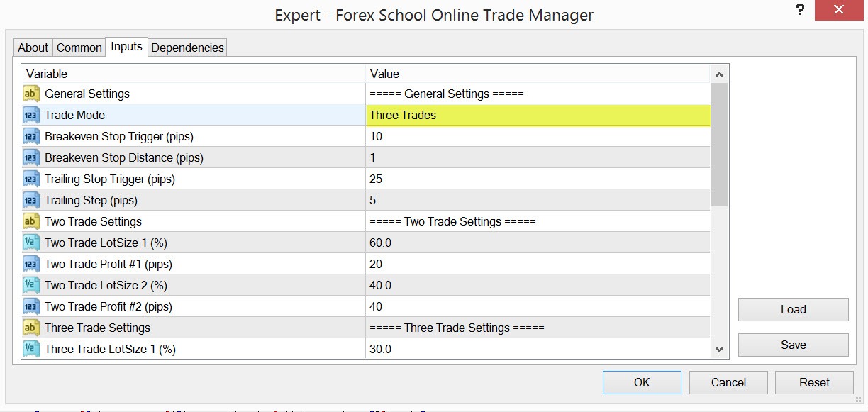Select 'Two Trade LotSize 2 (%)' variable name
The image size is (868, 412).
coord(106,285)
